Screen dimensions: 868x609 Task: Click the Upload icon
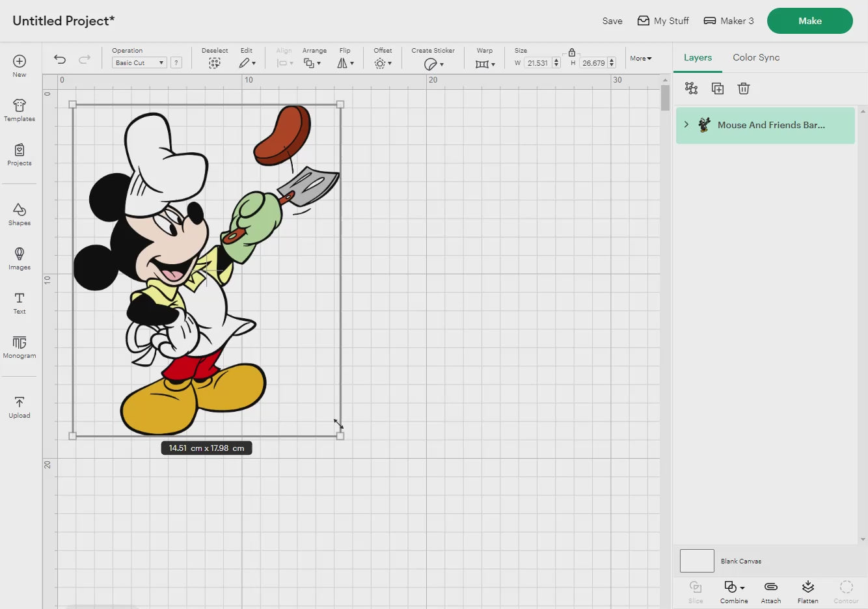(x=20, y=402)
